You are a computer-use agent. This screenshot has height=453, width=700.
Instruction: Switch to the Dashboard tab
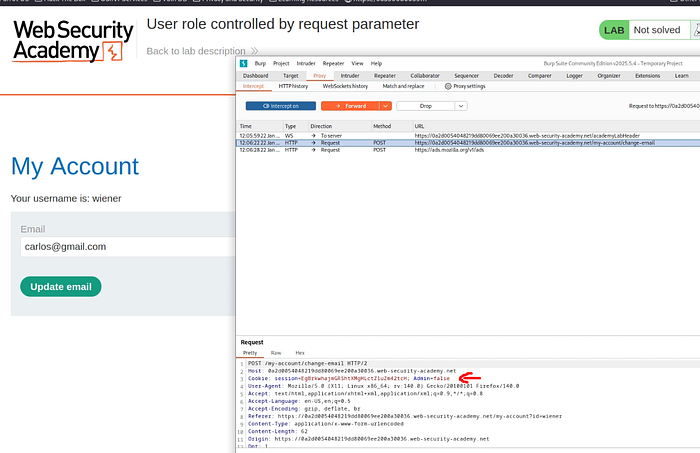click(255, 76)
